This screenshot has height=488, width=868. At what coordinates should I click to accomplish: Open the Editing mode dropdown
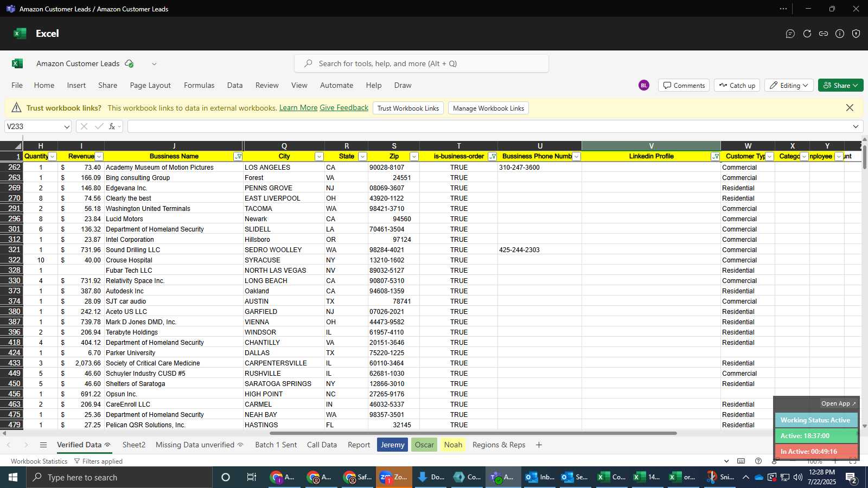coord(789,85)
